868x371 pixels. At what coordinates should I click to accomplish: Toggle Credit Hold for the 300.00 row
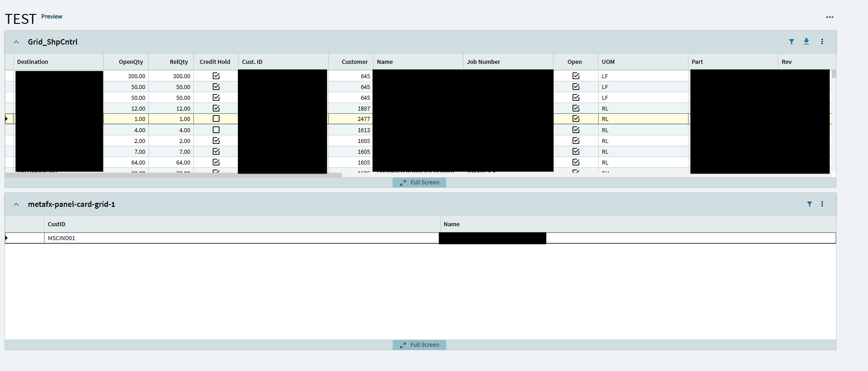tap(216, 76)
